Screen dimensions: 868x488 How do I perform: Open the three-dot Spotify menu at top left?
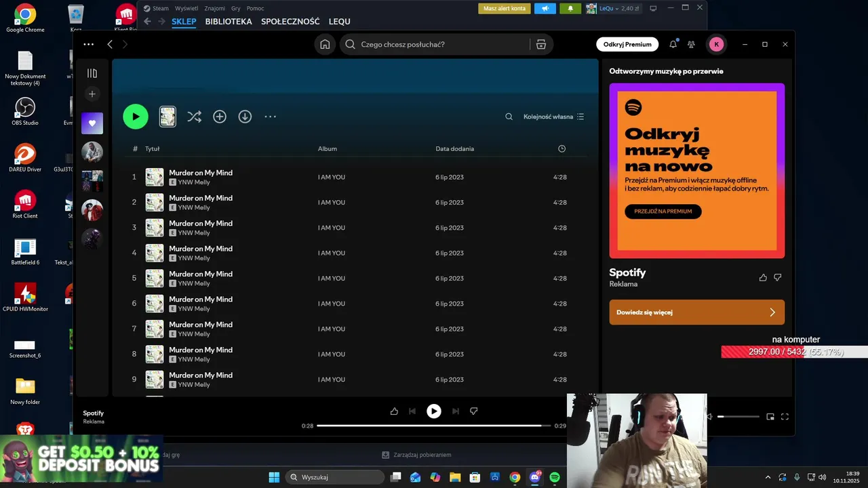click(x=89, y=44)
